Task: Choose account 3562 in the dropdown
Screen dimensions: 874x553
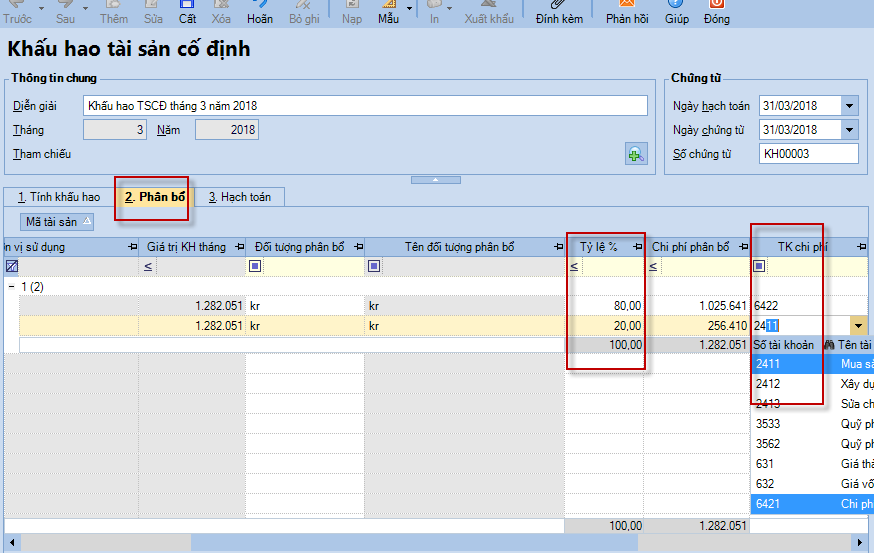Action: pos(812,444)
